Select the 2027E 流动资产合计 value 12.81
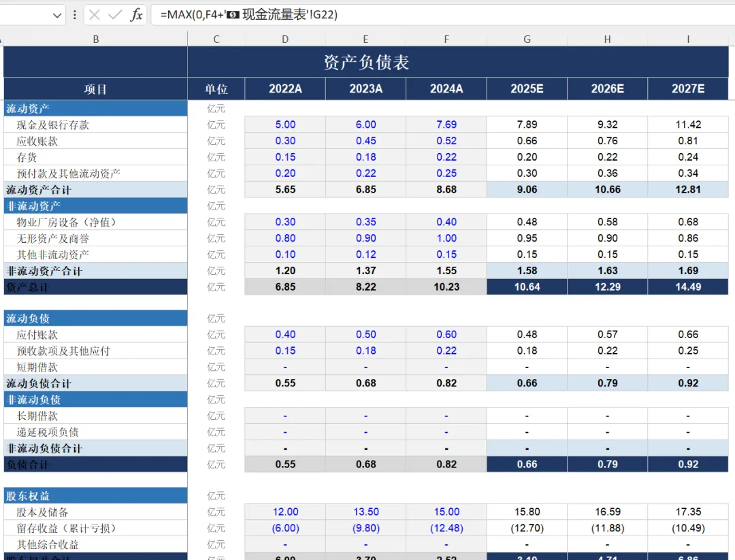Screen dimensions: 735x560 point(688,190)
